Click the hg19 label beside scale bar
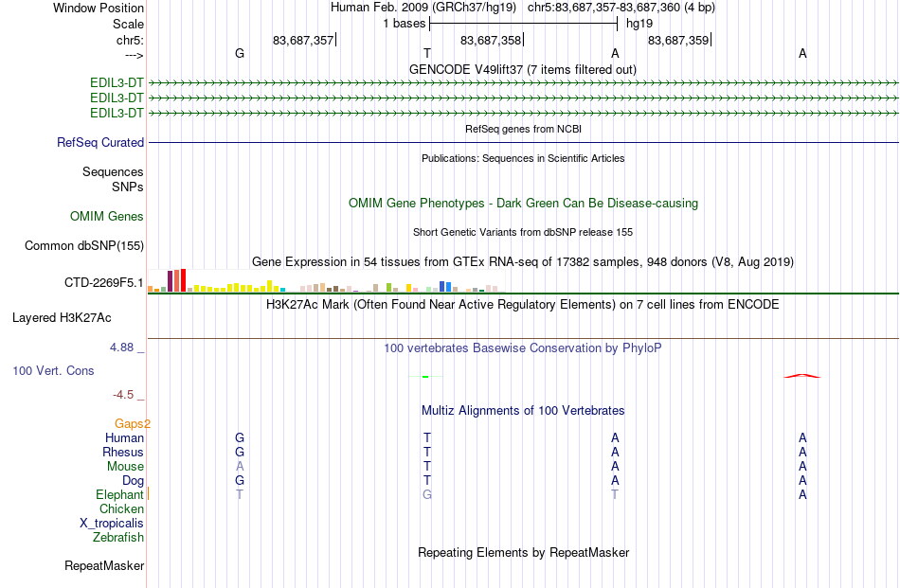 point(639,24)
